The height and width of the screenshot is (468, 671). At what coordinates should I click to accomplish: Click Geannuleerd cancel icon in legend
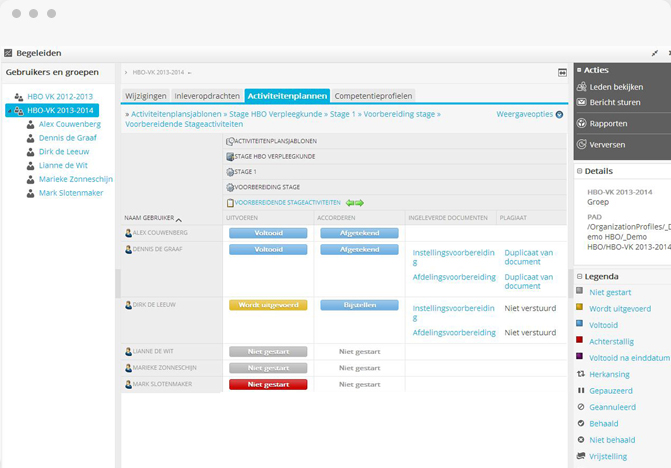pyautogui.click(x=581, y=407)
